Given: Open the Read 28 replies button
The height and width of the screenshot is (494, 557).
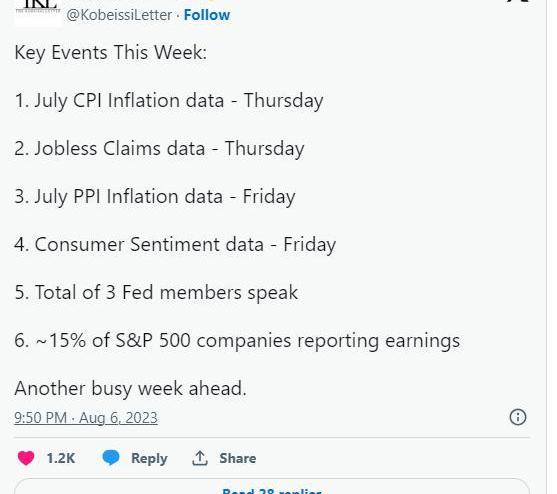Looking at the screenshot, I should [272, 487].
